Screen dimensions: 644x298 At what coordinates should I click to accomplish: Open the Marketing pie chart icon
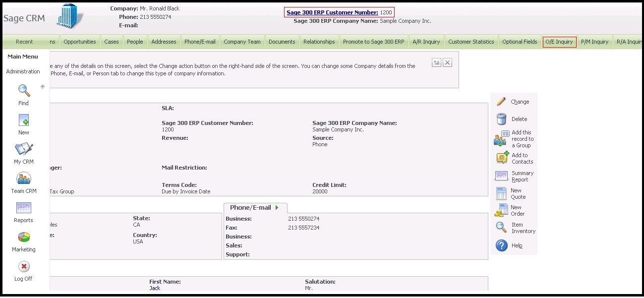coord(24,237)
